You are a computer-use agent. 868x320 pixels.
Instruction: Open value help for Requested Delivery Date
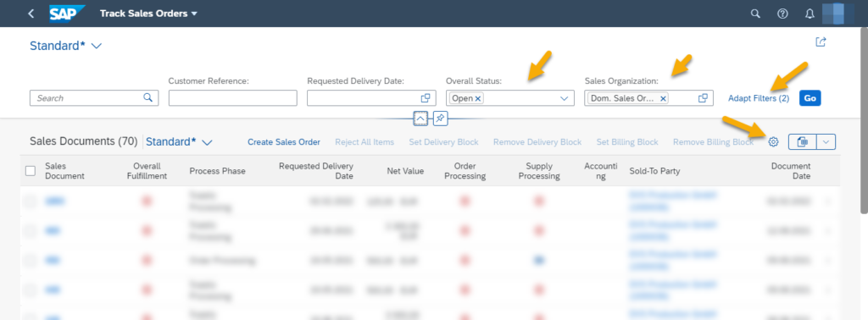click(x=426, y=98)
